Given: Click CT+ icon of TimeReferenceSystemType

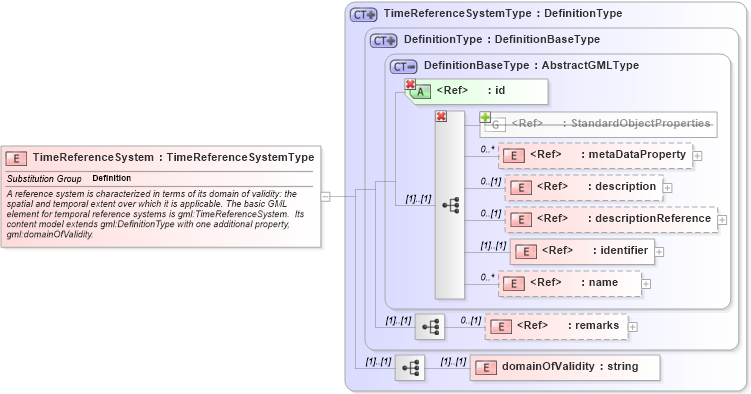Looking at the screenshot, I should [364, 14].
